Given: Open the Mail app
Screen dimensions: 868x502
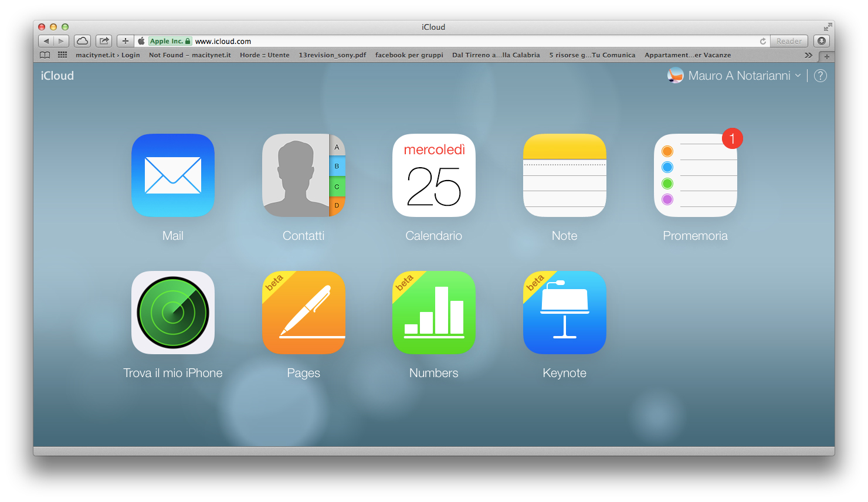Looking at the screenshot, I should click(x=173, y=175).
